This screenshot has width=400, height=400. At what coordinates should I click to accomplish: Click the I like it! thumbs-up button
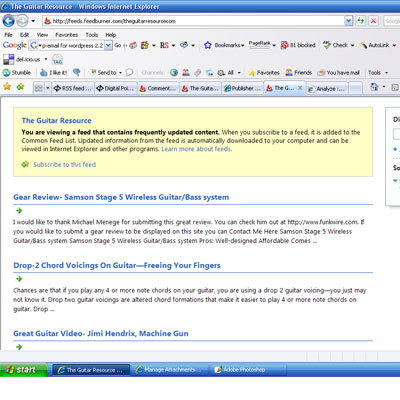[x=53, y=73]
